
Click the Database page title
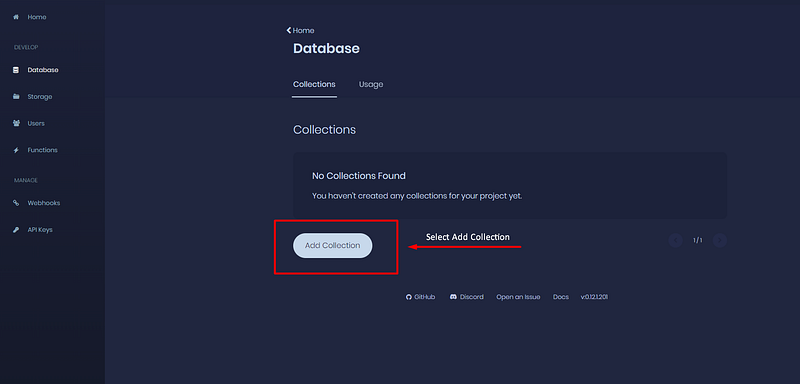(327, 48)
